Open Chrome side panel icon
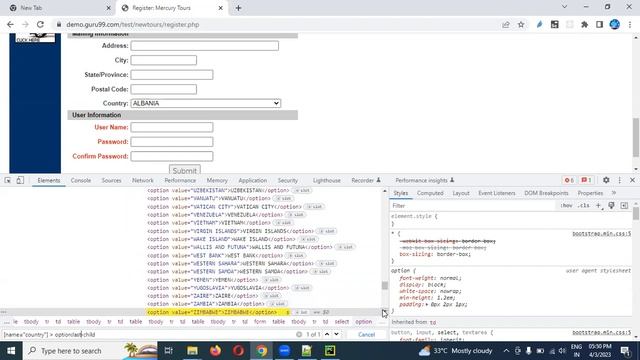This screenshot has height=360, width=640. tap(599, 24)
